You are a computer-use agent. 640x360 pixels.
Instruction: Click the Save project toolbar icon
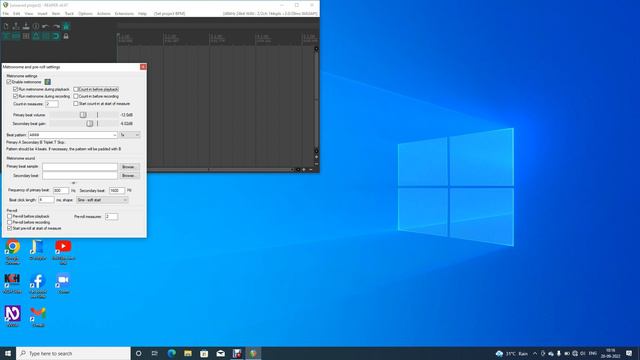(x=26, y=26)
